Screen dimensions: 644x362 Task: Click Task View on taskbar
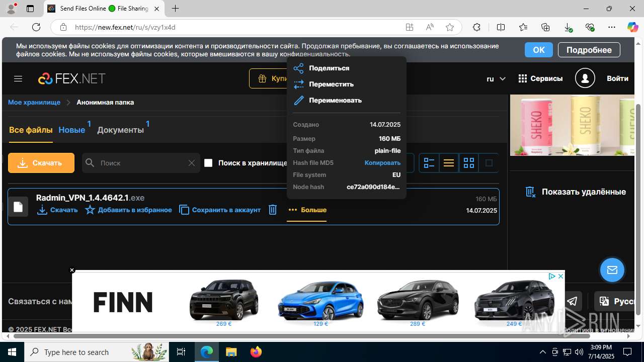pyautogui.click(x=181, y=352)
